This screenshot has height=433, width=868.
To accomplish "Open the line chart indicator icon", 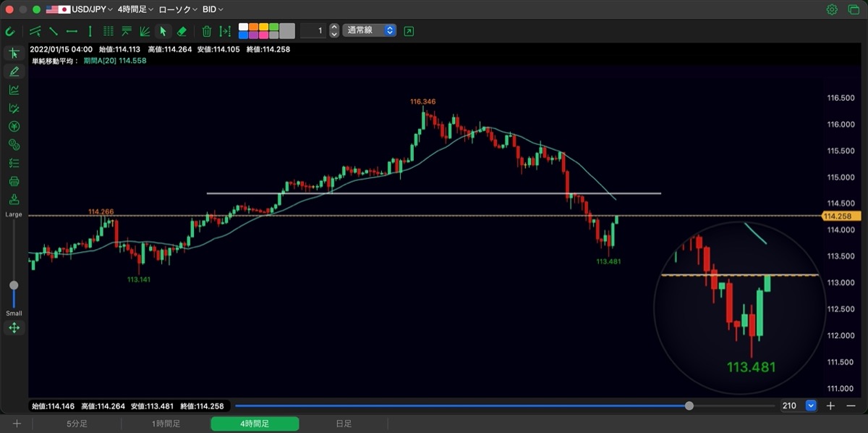I will [14, 90].
